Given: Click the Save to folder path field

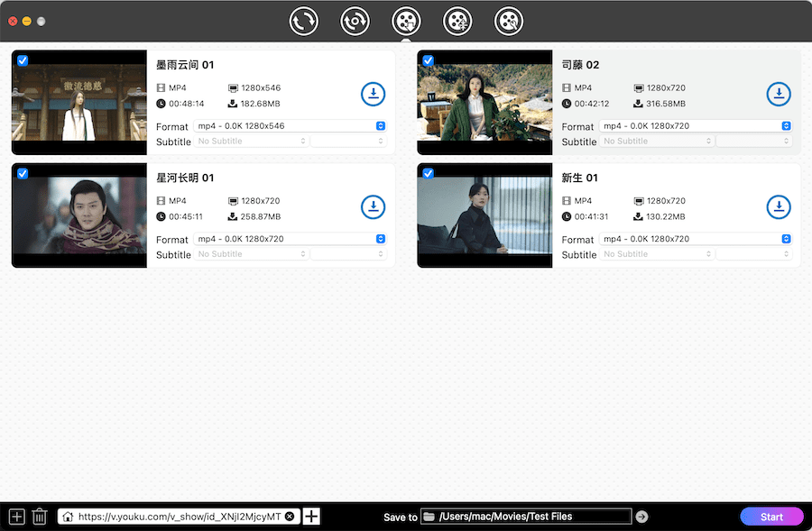Looking at the screenshot, I should click(526, 517).
